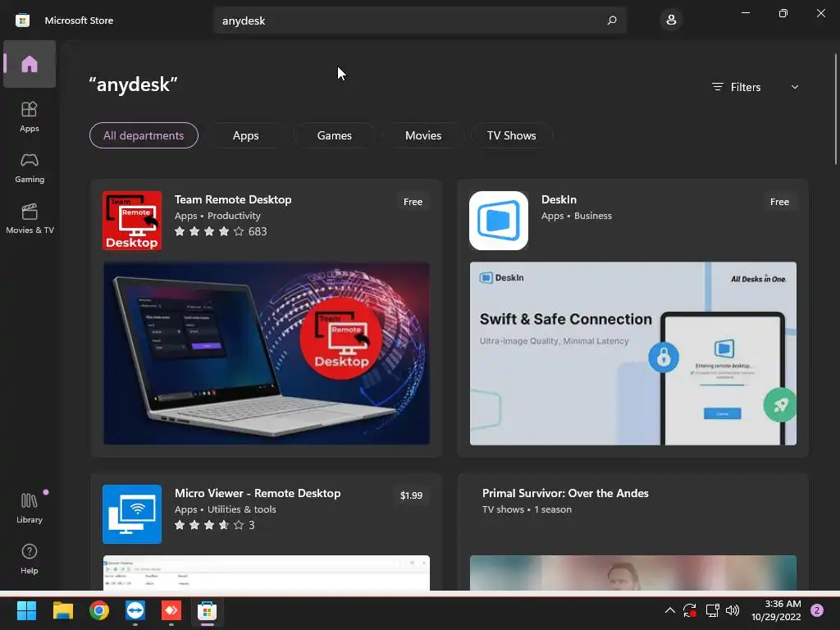Expand the Filters dropdown
The height and width of the screenshot is (630, 840).
point(756,87)
